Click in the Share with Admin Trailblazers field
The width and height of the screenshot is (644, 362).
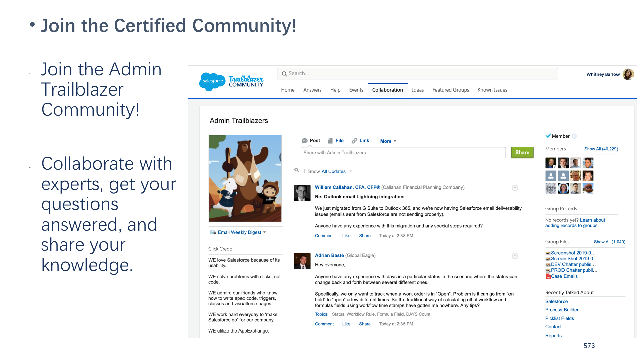(403, 153)
